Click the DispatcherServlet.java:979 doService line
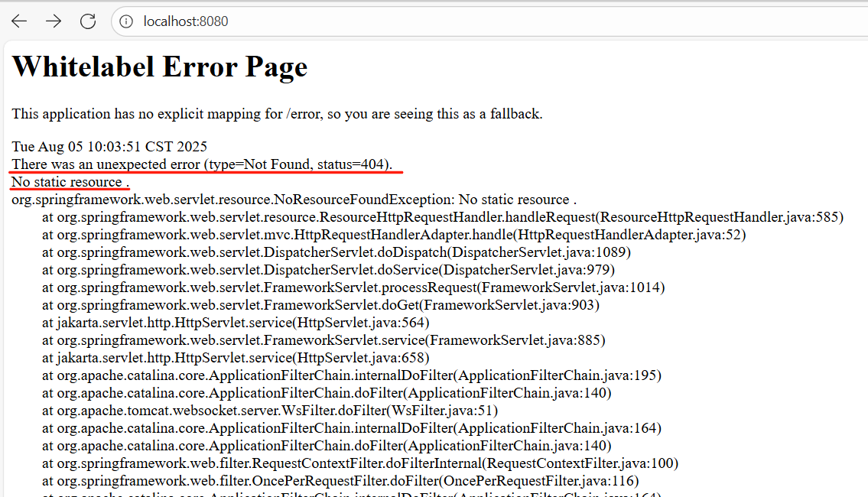This screenshot has height=497, width=868. point(329,270)
